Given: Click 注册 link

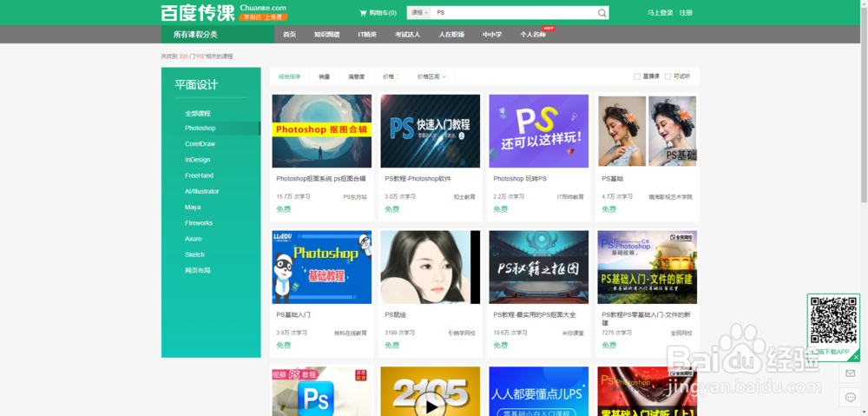Looking at the screenshot, I should coord(686,13).
